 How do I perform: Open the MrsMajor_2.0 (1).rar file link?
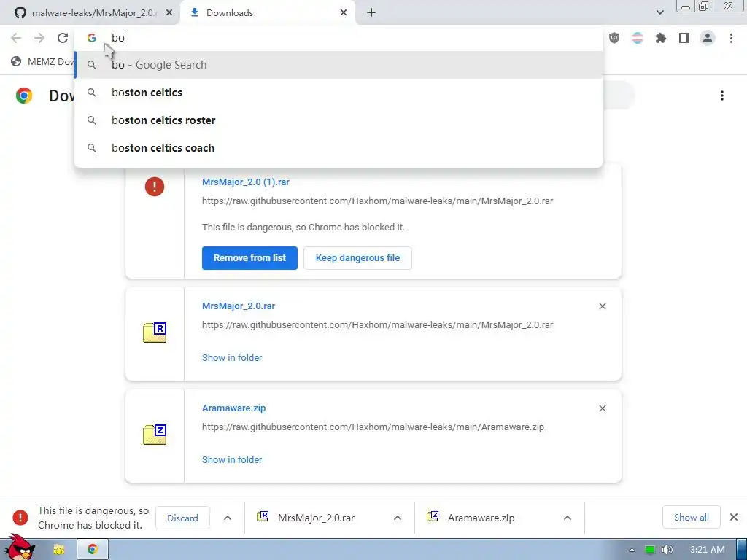click(246, 182)
